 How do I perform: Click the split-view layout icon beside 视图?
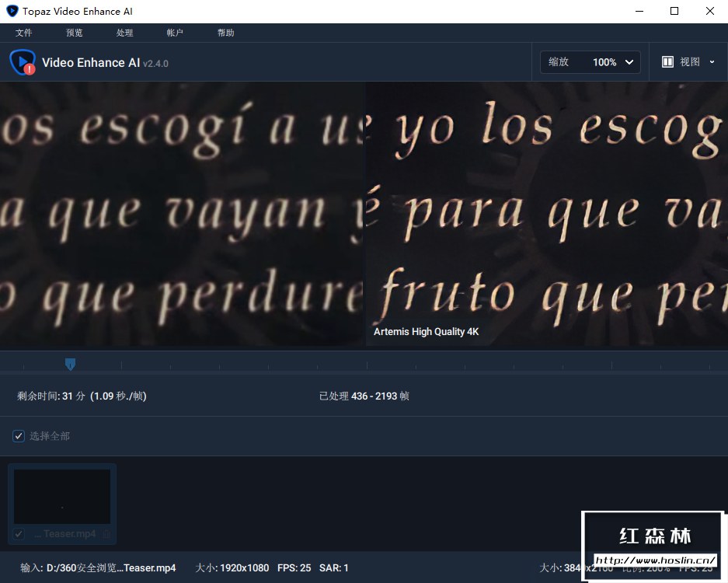click(x=667, y=61)
